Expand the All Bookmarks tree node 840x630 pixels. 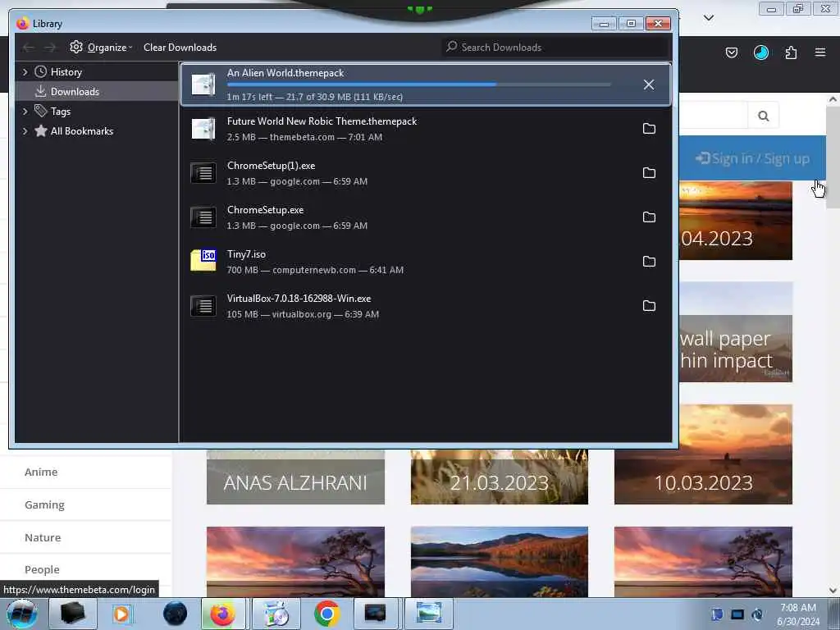click(x=25, y=131)
